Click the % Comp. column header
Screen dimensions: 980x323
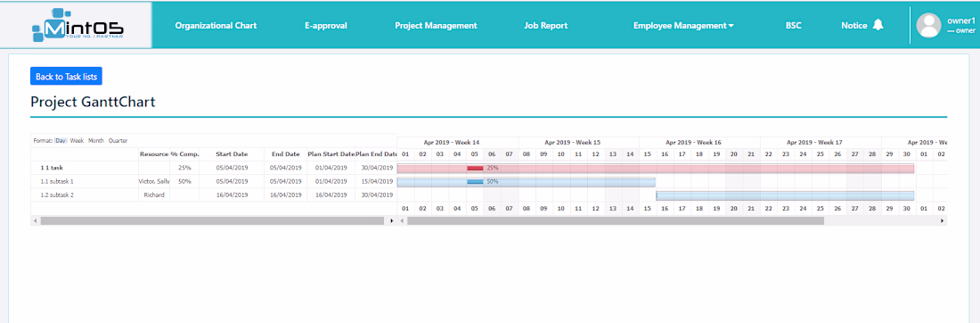(x=184, y=154)
